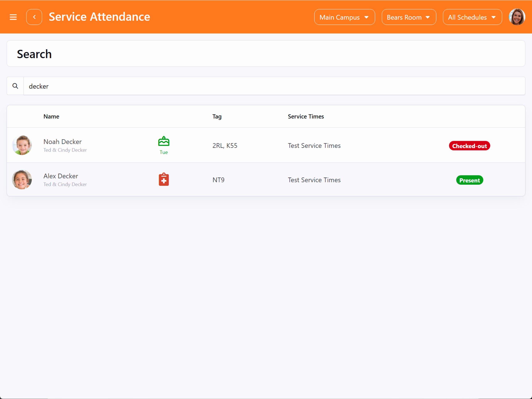Image resolution: width=532 pixels, height=399 pixels.
Task: Click Noah Decker's birthday cake icon
Action: point(164,142)
